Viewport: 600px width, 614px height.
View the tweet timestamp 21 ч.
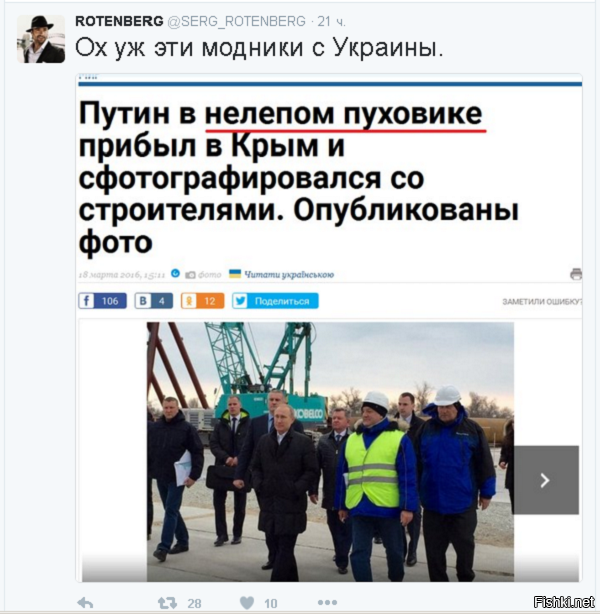pos(331,21)
